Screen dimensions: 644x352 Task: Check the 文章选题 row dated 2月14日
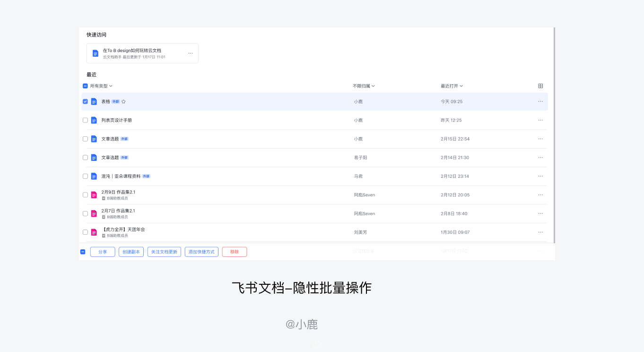click(85, 158)
